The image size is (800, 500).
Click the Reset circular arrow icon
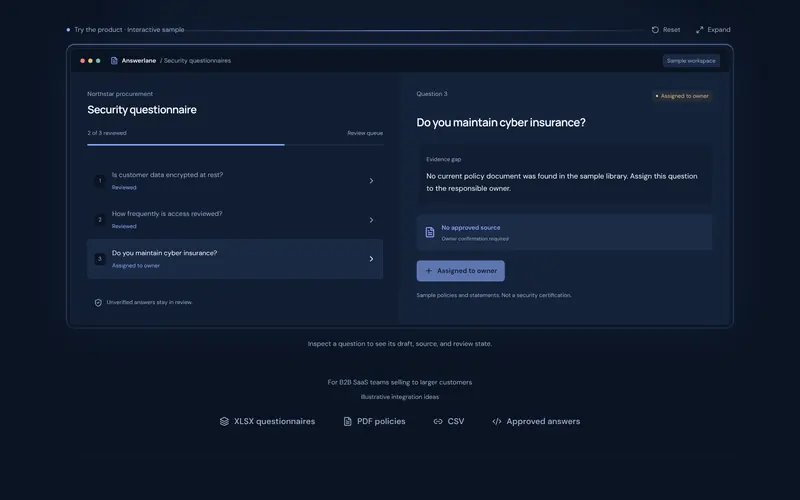point(655,30)
